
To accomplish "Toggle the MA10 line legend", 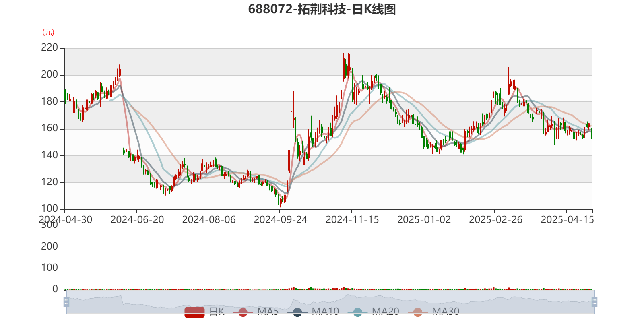I will (x=313, y=312).
